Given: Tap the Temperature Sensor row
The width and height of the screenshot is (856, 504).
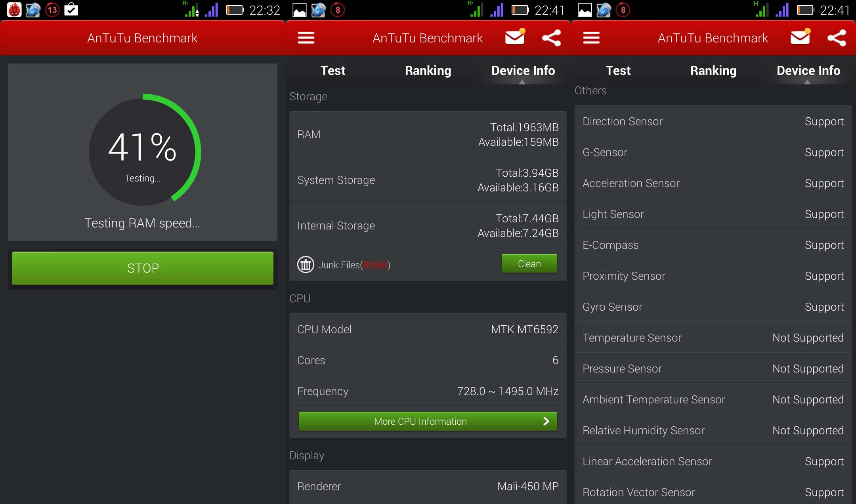Looking at the screenshot, I should (713, 338).
